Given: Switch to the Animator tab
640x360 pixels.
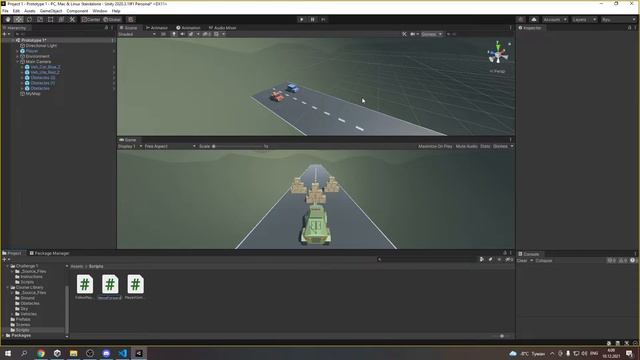Looking at the screenshot, I should click(157, 28).
